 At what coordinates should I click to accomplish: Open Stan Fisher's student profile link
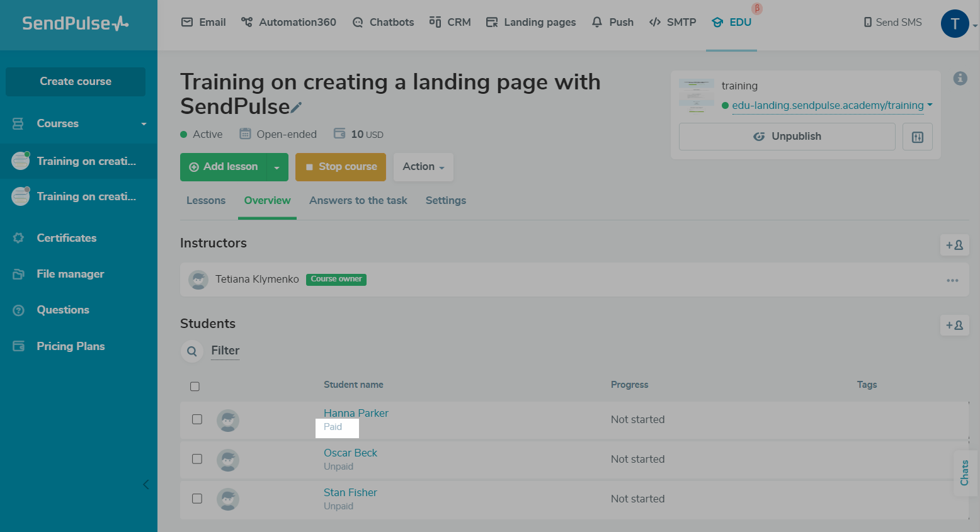[x=350, y=492]
